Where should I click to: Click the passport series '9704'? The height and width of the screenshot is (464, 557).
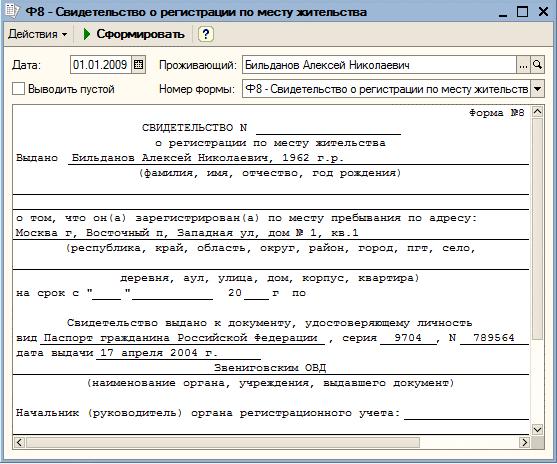tap(408, 338)
